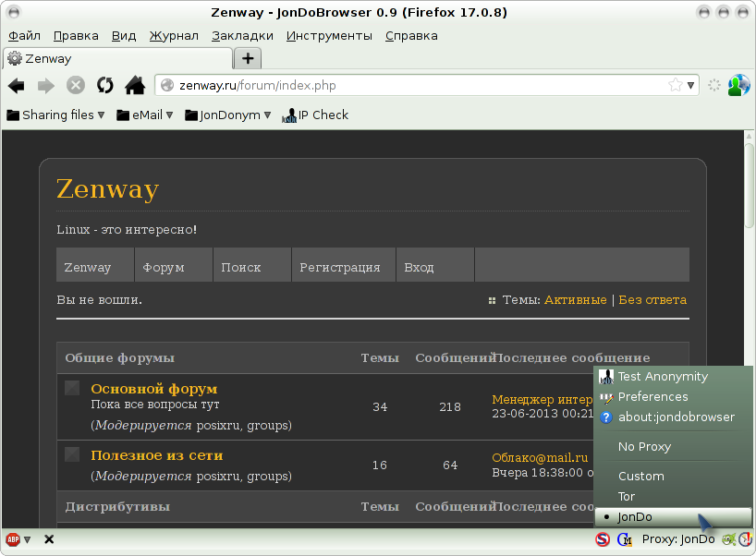Click the NoScript status bar icon
756x556 pixels.
[x=603, y=539]
